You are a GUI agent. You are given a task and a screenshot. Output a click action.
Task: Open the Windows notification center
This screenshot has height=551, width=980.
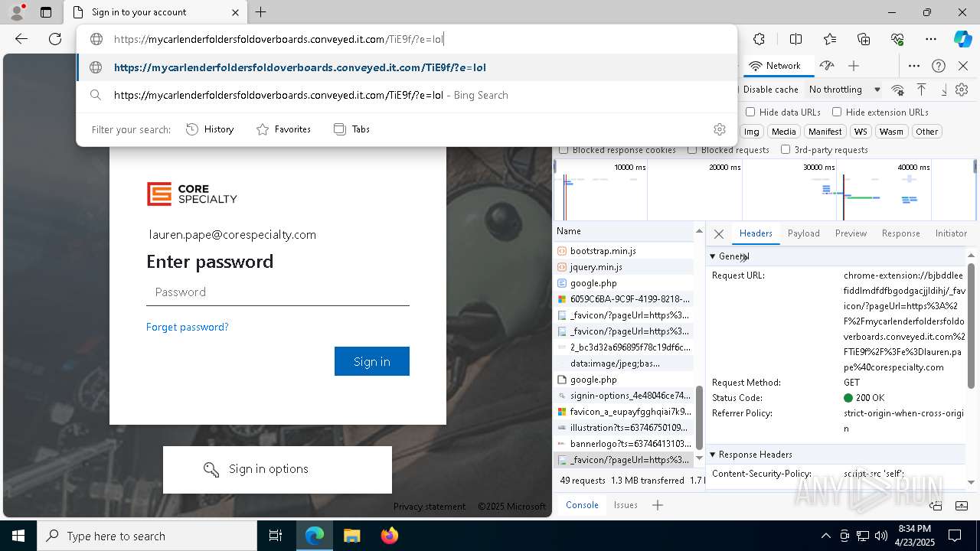pos(955,536)
